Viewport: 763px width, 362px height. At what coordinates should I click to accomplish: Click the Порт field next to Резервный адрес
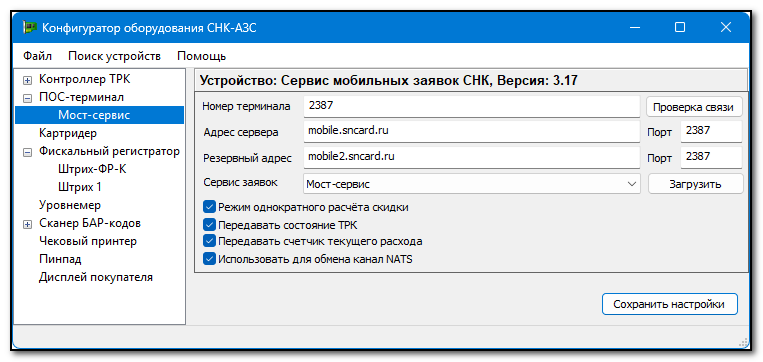(x=711, y=158)
